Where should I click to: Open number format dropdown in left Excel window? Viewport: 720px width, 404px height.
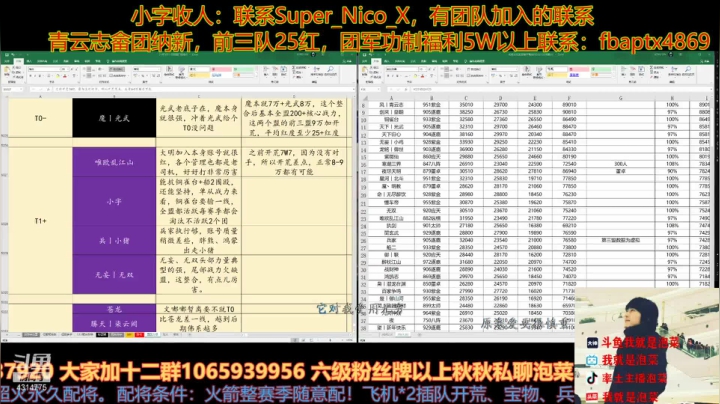(x=159, y=69)
